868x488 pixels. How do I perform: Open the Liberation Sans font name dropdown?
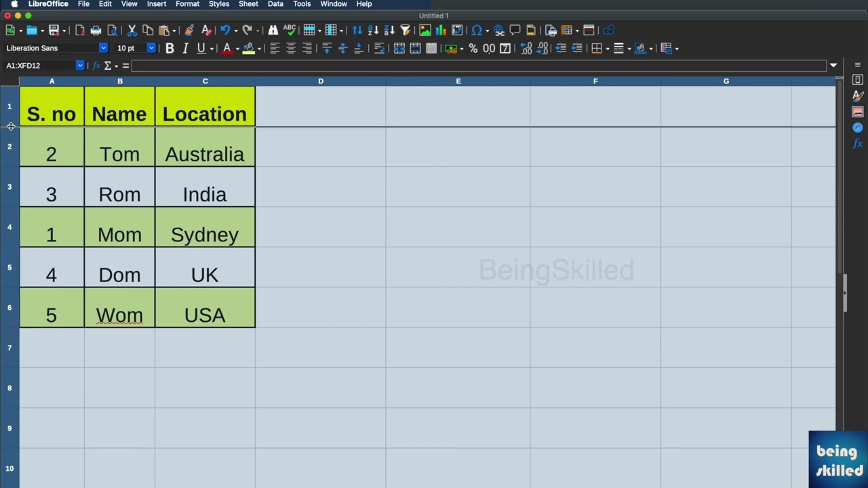click(x=103, y=48)
